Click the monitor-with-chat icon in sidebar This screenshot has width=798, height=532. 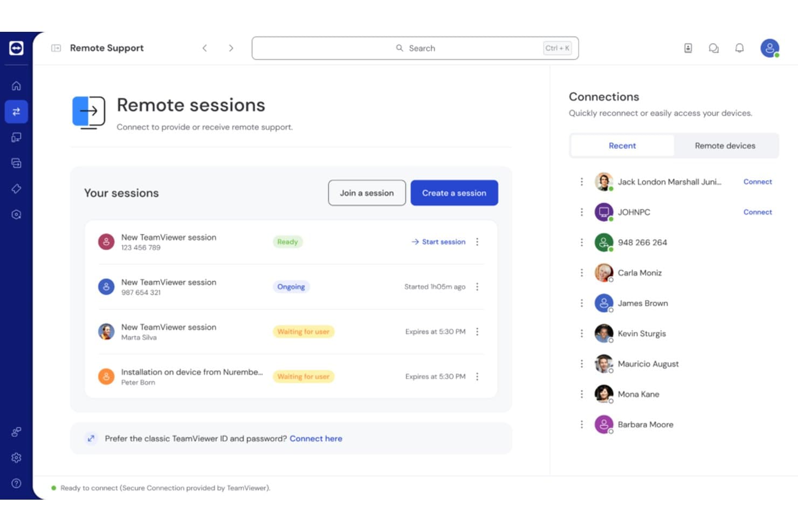(16, 137)
